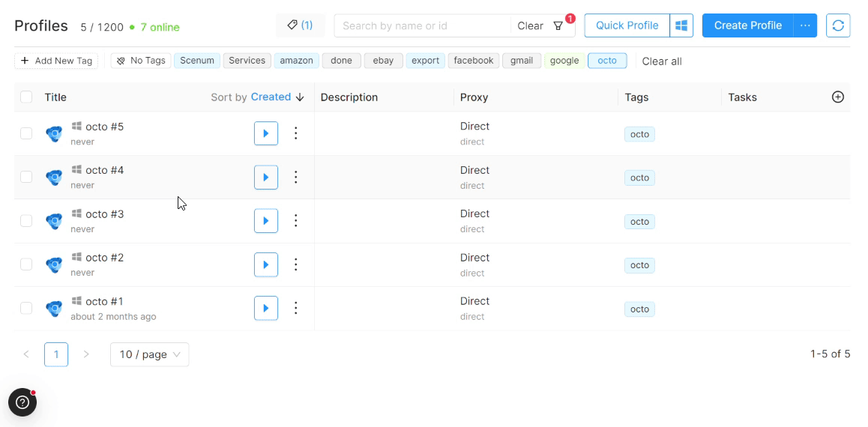The width and height of the screenshot is (868, 427).
Task: Open more options for octo #2
Action: coord(295,264)
